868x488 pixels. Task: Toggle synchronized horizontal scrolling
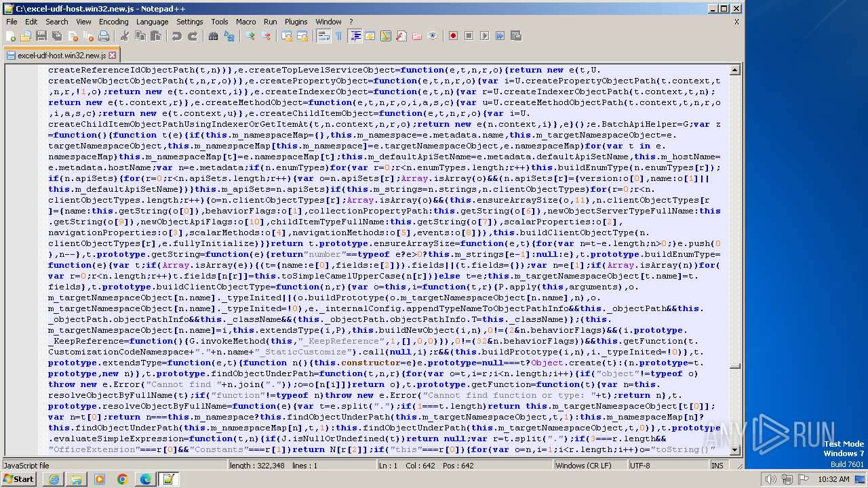pos(302,36)
